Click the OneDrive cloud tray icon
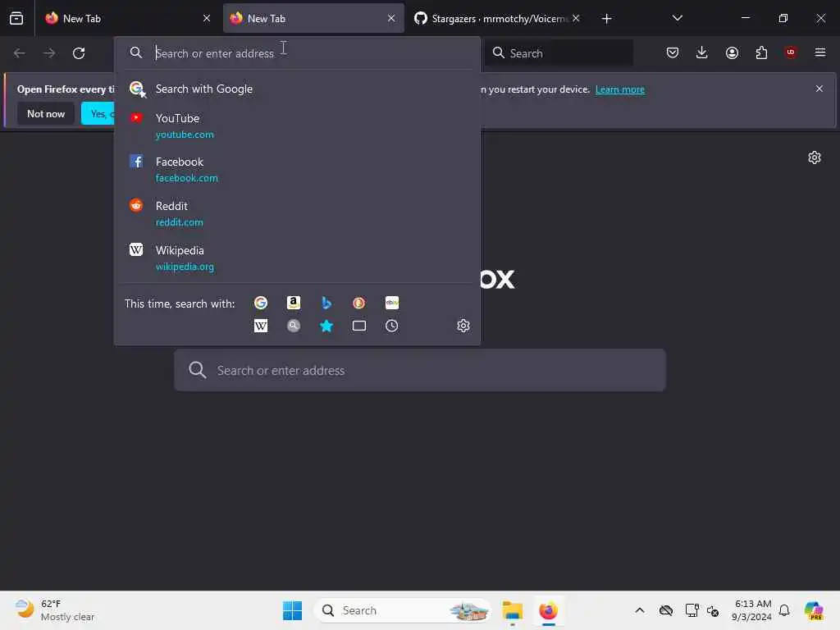 [x=666, y=610]
